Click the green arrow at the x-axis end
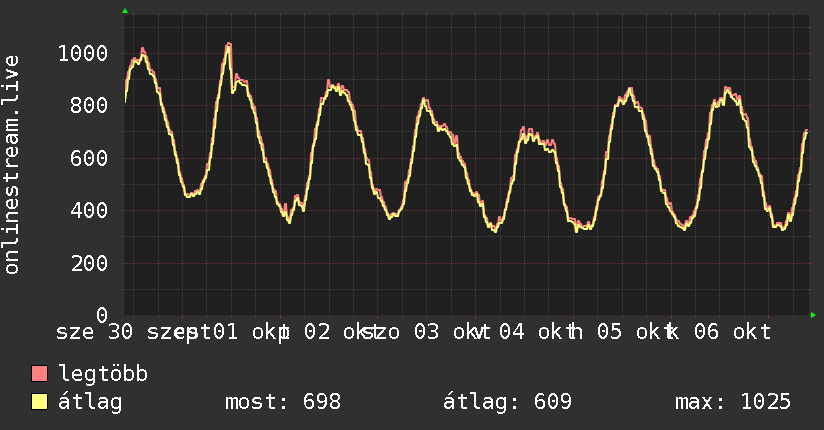824x430 pixels. click(813, 315)
